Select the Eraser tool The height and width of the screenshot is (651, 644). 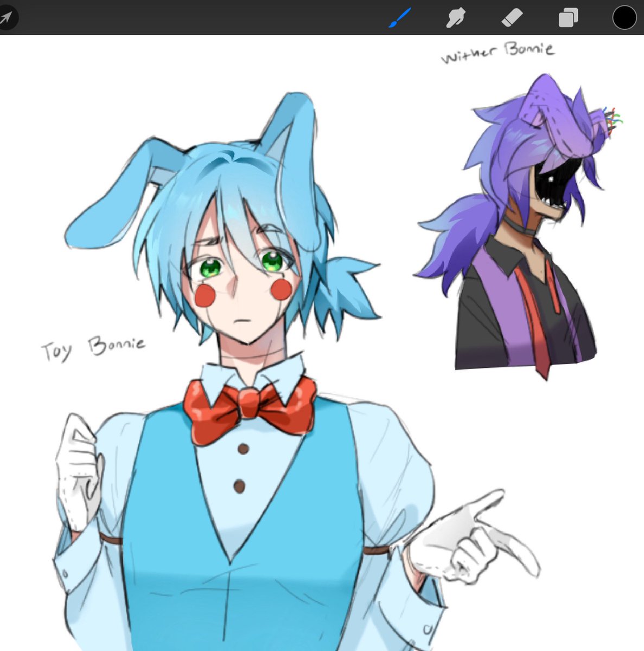pos(512,18)
